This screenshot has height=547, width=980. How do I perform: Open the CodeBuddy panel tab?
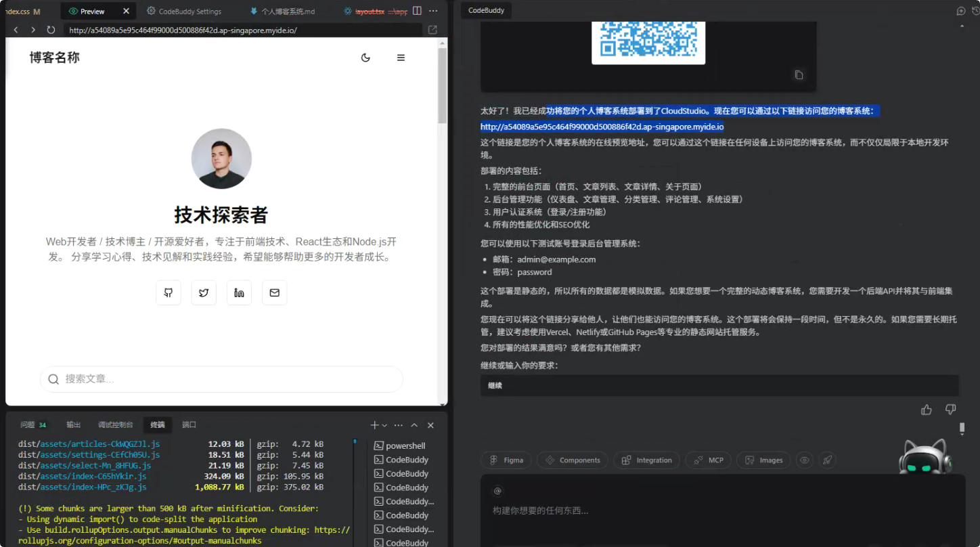coord(487,11)
